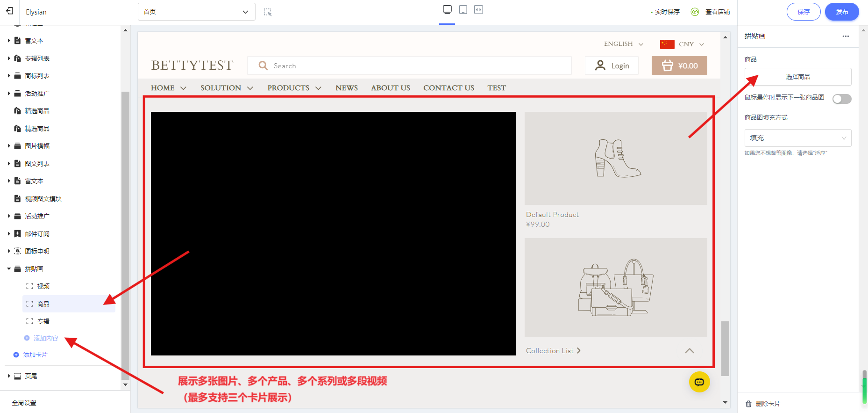This screenshot has width=868, height=413.
Task: Collapse the 拼贴画 tree section
Action: [x=9, y=269]
